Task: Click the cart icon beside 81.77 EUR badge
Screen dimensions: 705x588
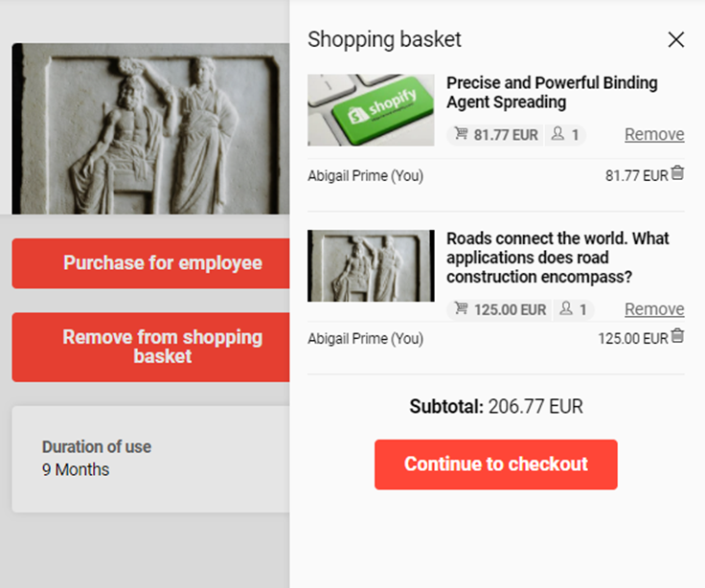Action: coord(461,134)
